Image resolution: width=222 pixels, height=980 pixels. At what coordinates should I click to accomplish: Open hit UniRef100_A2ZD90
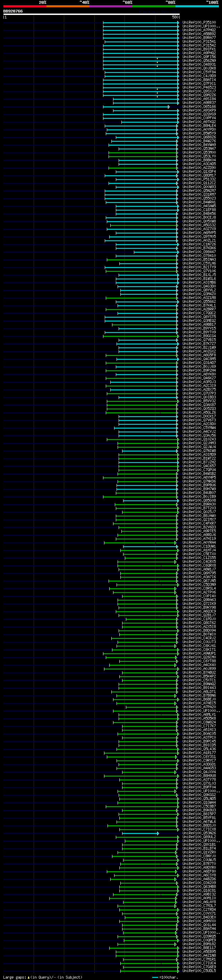pyautogui.click(x=199, y=168)
